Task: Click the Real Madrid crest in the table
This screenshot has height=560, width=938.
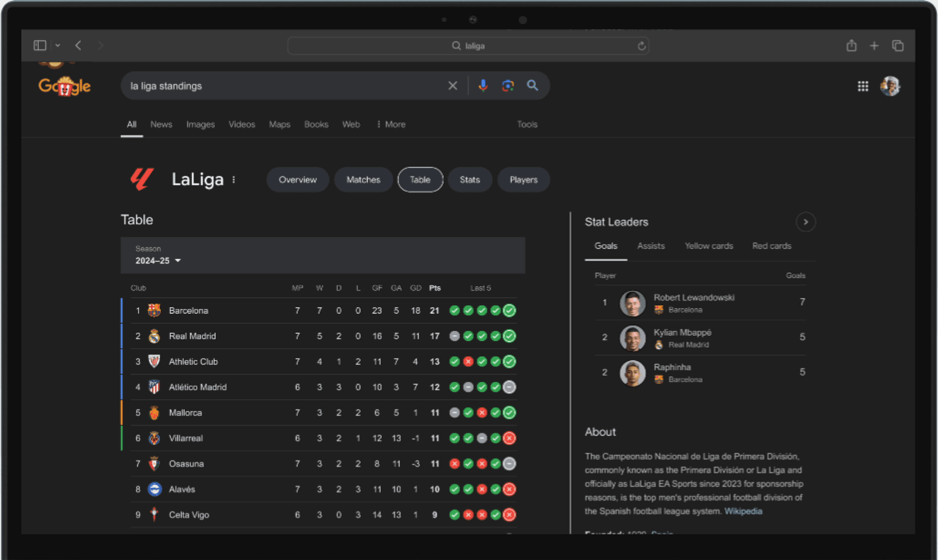Action: click(x=154, y=336)
